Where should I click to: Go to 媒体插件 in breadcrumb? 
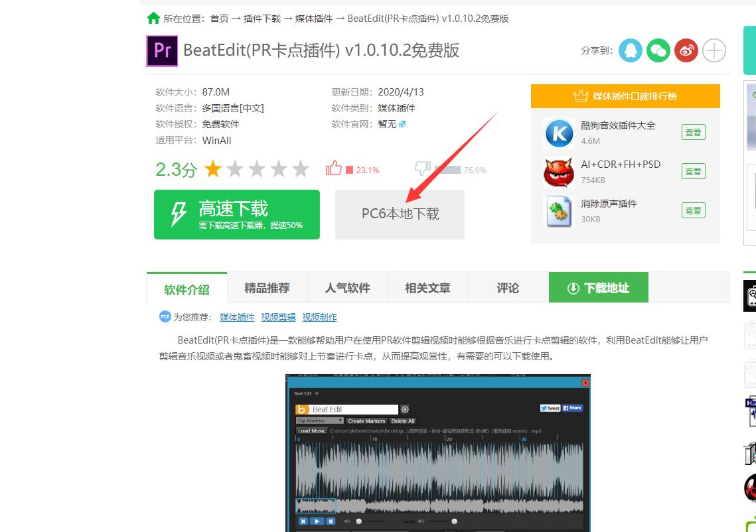[314, 19]
